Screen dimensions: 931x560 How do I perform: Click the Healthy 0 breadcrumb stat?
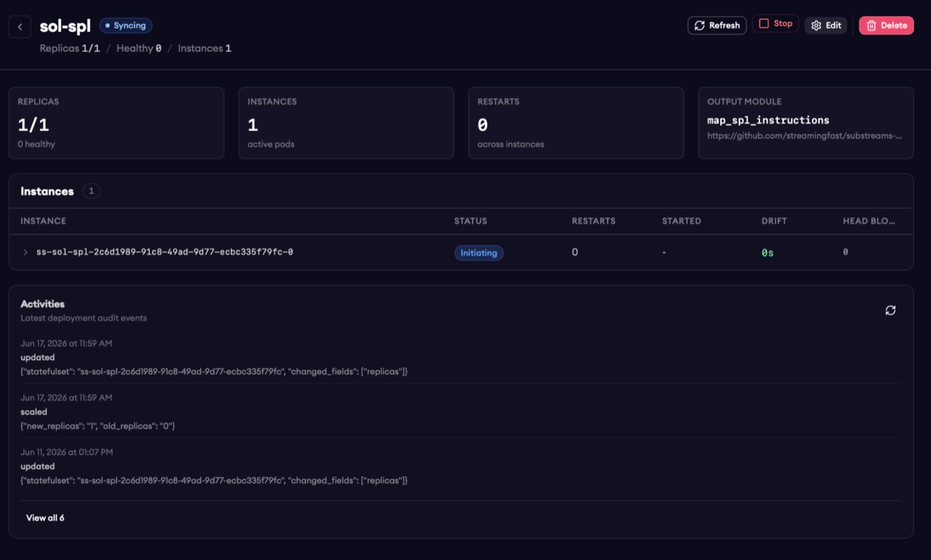139,49
